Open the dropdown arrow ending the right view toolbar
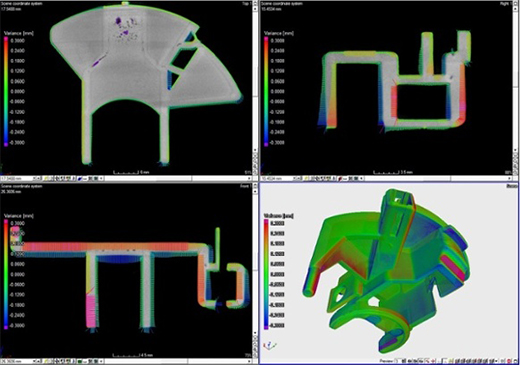Viewport: 520px width, 365px height. click(x=361, y=179)
